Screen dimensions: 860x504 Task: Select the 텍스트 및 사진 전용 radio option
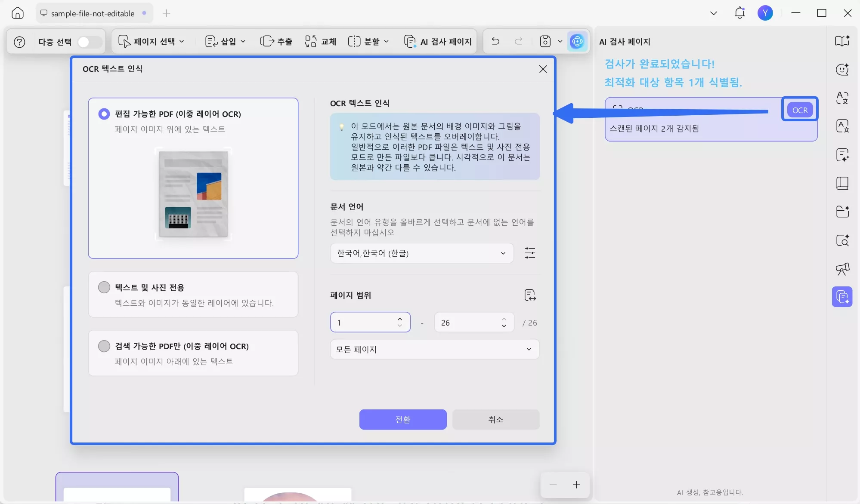[x=104, y=287]
